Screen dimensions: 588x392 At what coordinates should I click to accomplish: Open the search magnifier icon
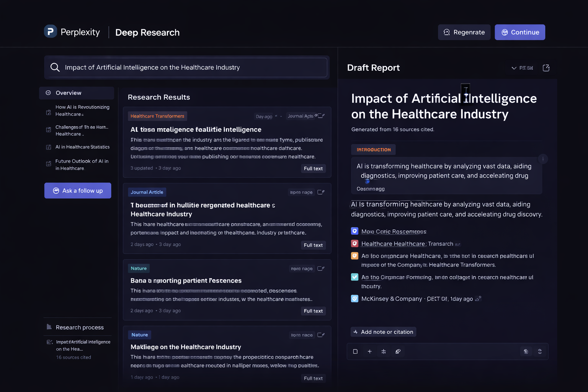pos(55,67)
